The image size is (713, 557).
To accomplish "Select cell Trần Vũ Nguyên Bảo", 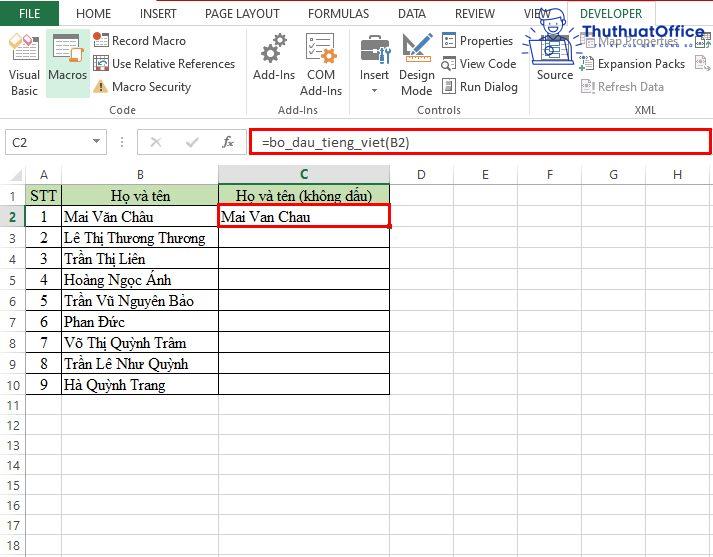I will 140,300.
